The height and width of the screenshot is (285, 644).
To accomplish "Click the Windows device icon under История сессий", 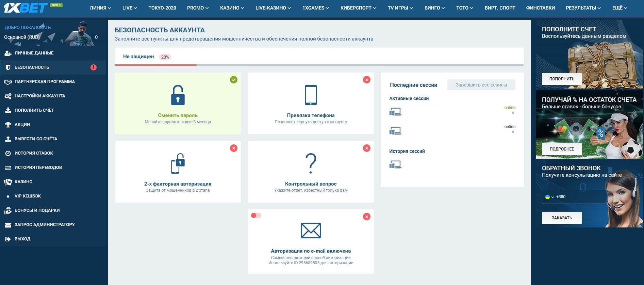I will click(395, 165).
